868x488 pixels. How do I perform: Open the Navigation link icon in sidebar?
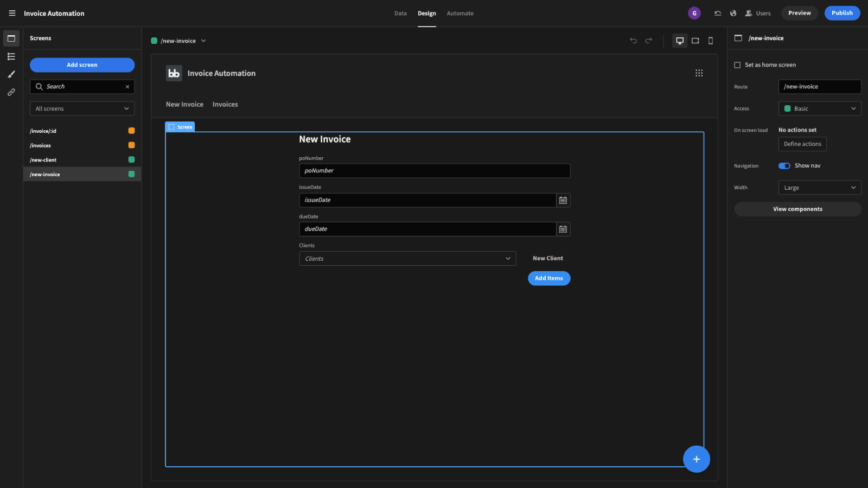11,92
